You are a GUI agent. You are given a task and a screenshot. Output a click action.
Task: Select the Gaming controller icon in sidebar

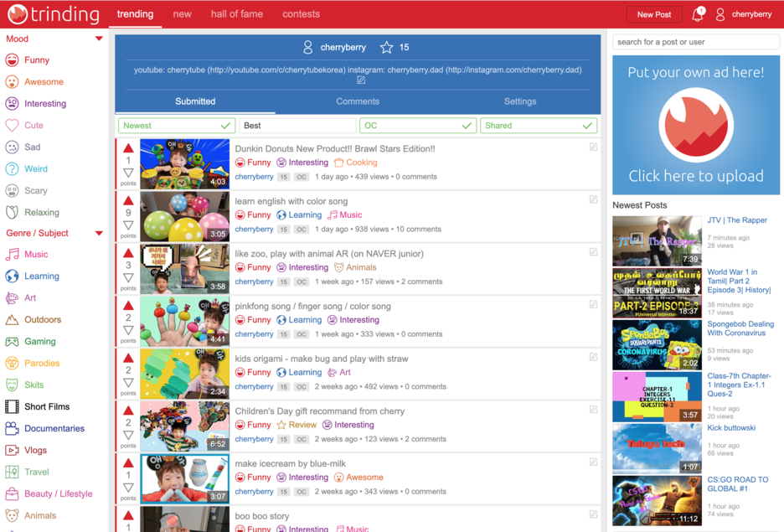pos(12,342)
